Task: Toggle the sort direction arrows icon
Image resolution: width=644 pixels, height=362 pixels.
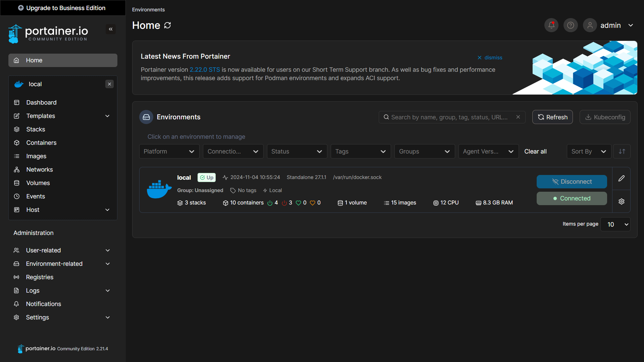Action: click(x=622, y=151)
